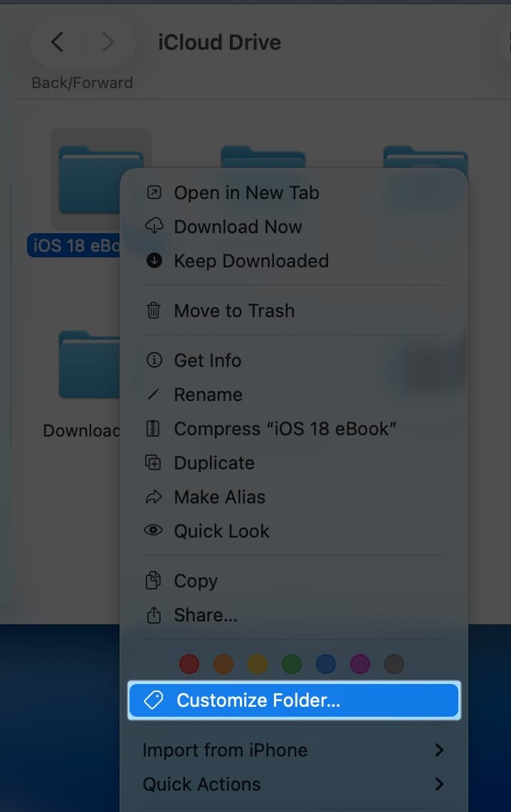Choose Keep Downloaded option
511x812 pixels.
coord(294,261)
